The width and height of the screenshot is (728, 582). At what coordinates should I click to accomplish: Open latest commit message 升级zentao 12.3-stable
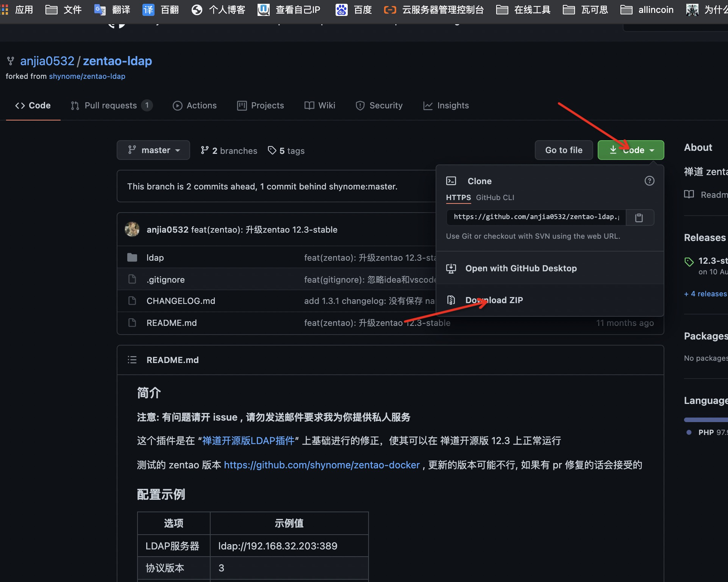[x=264, y=230]
